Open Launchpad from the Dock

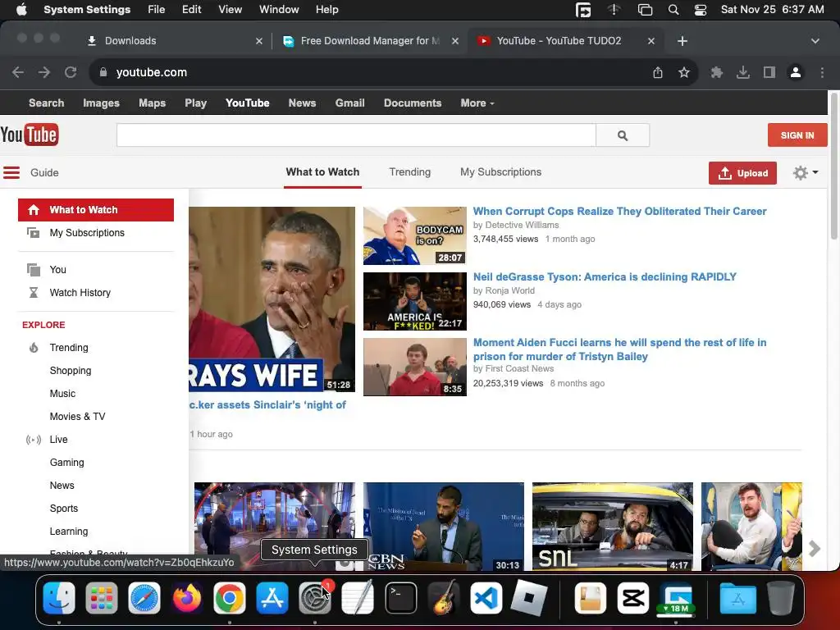[x=101, y=598]
